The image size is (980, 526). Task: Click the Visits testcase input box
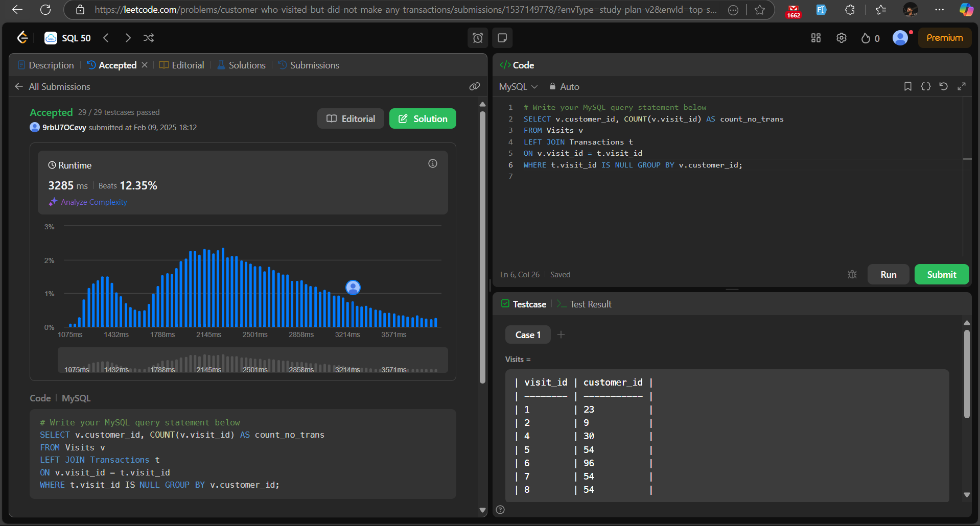click(727, 435)
